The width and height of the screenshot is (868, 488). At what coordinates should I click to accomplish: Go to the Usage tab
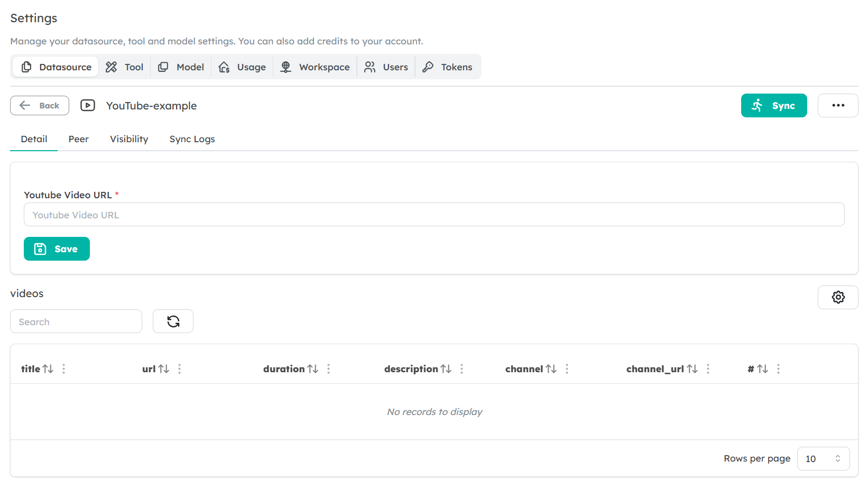[x=243, y=67]
